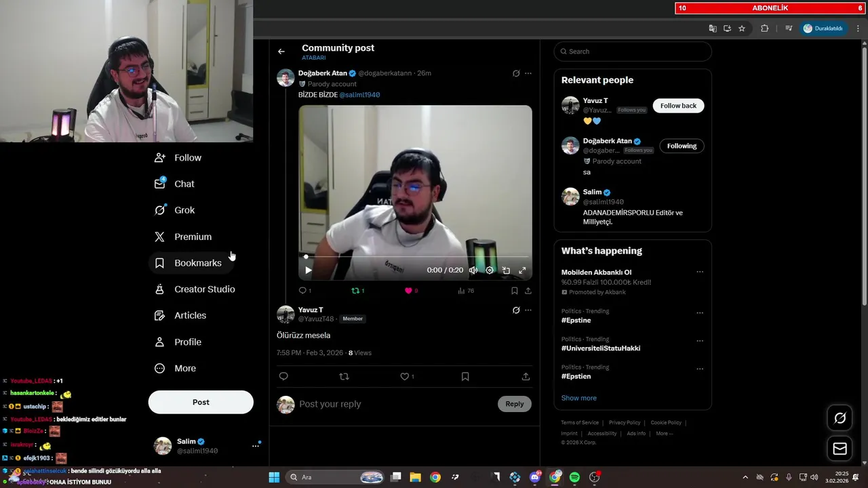Open Chat in the sidebar

point(174,184)
